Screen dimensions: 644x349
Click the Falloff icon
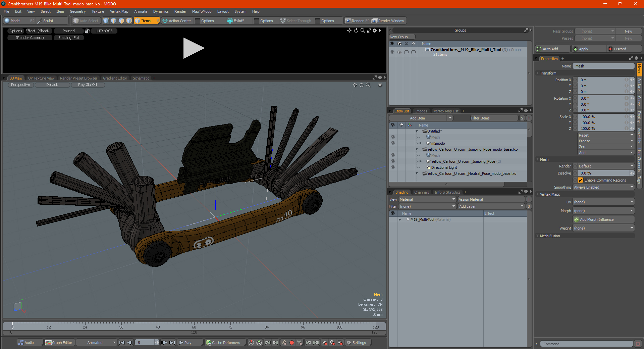click(230, 21)
